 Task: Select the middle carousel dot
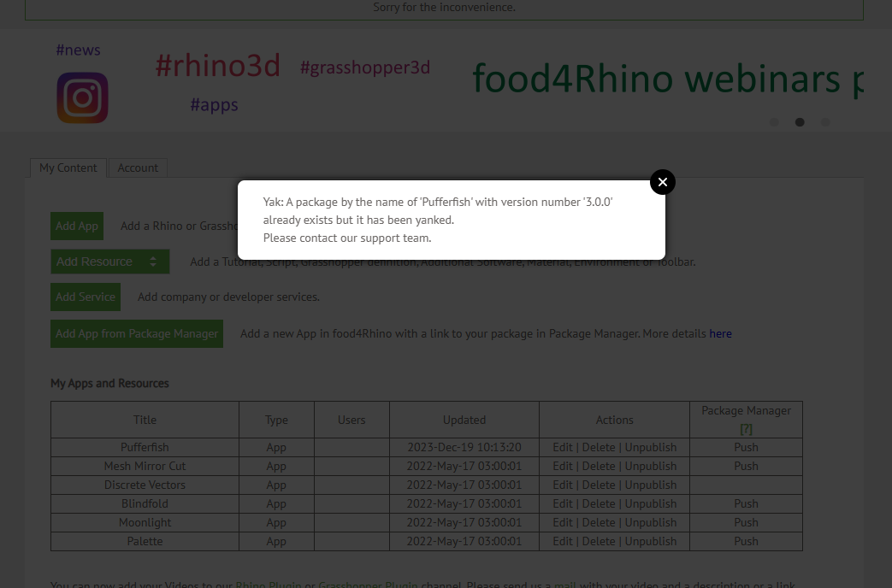point(800,122)
